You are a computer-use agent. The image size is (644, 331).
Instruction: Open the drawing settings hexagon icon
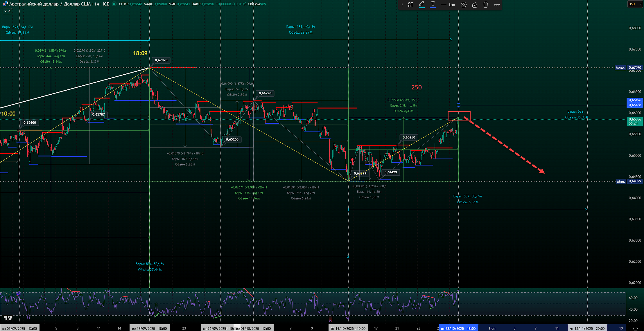click(464, 5)
